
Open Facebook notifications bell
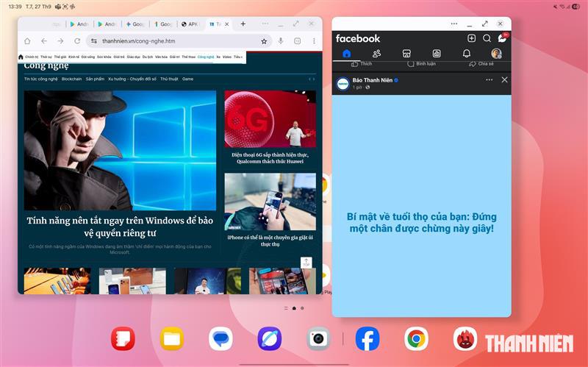(466, 54)
